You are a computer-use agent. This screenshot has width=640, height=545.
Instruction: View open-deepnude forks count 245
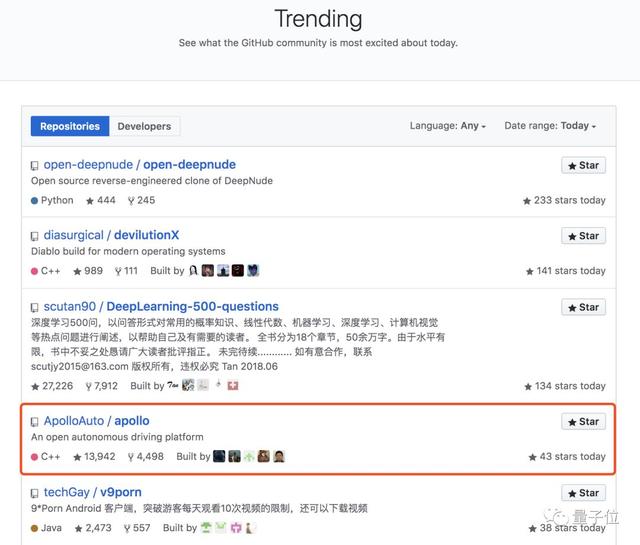pyautogui.click(x=141, y=200)
